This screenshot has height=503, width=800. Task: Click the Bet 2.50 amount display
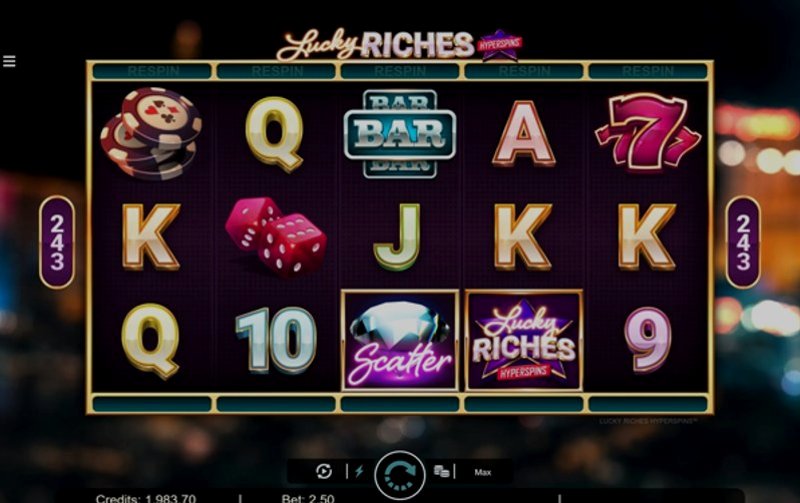coord(308,498)
